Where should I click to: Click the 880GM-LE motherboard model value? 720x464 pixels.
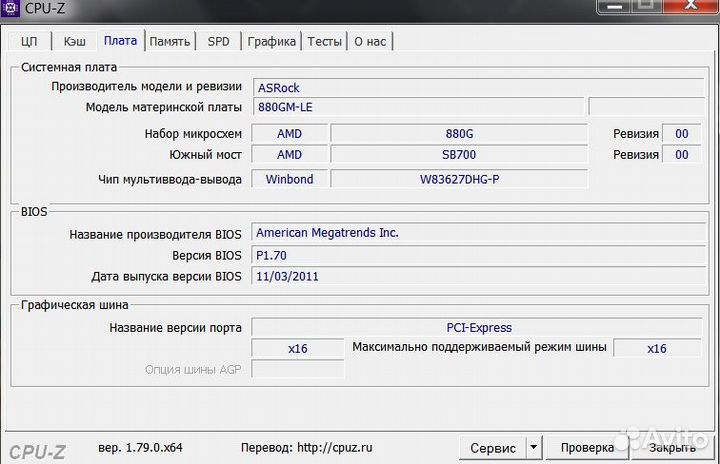[x=418, y=107]
